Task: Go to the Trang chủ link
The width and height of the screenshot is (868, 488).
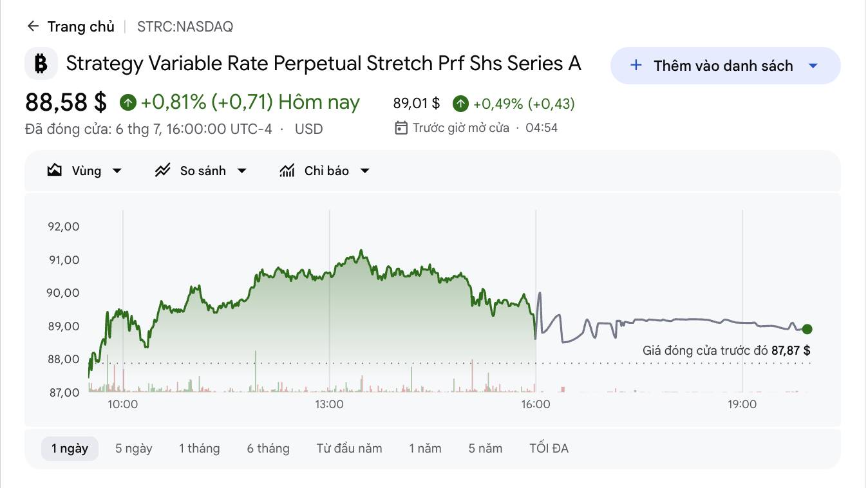Action: pos(80,26)
